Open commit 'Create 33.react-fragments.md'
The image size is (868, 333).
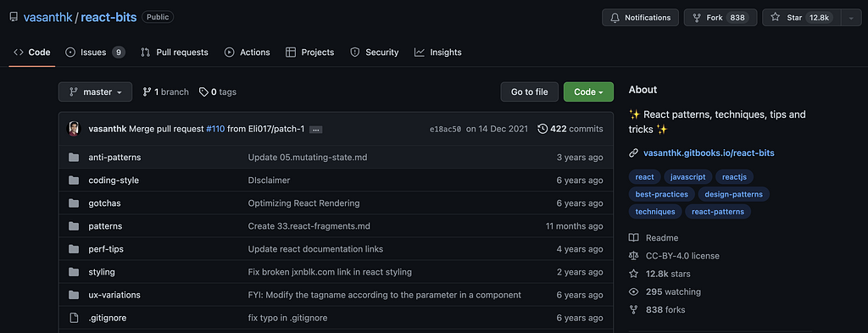tap(309, 226)
